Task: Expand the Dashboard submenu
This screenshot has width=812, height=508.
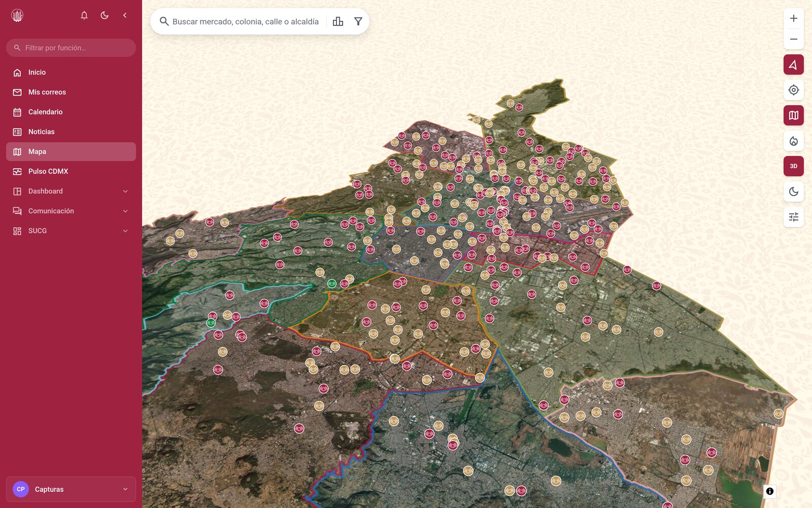Action: tap(71, 191)
